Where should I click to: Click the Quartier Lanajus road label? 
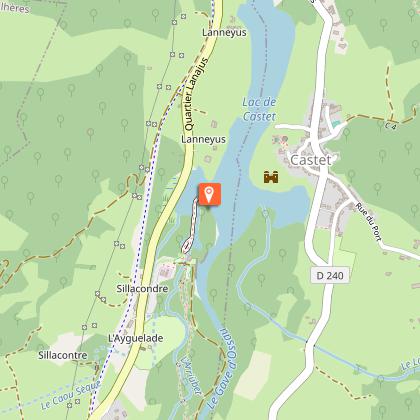click(196, 94)
